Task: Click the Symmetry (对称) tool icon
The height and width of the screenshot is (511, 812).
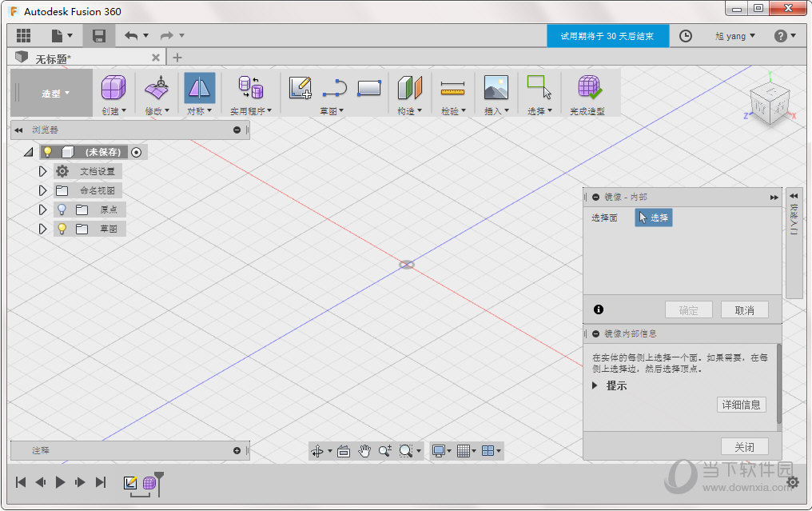Action: (198, 88)
